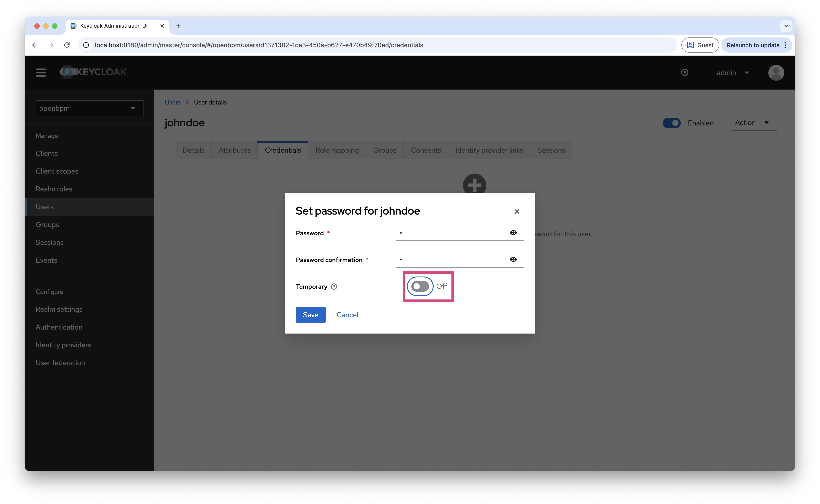This screenshot has height=504, width=820.
Task: Open the Action dropdown
Action: coord(754,123)
